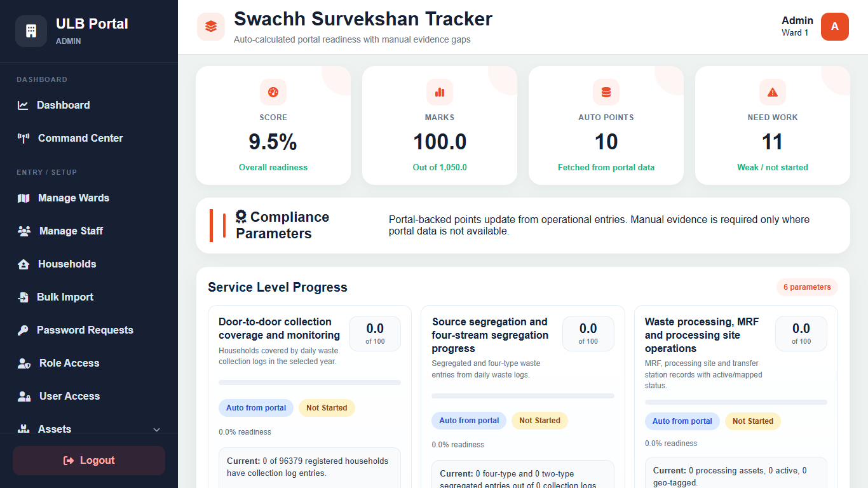Click the User Access user-lock icon
Screen dimensions: 868x488
click(x=24, y=396)
